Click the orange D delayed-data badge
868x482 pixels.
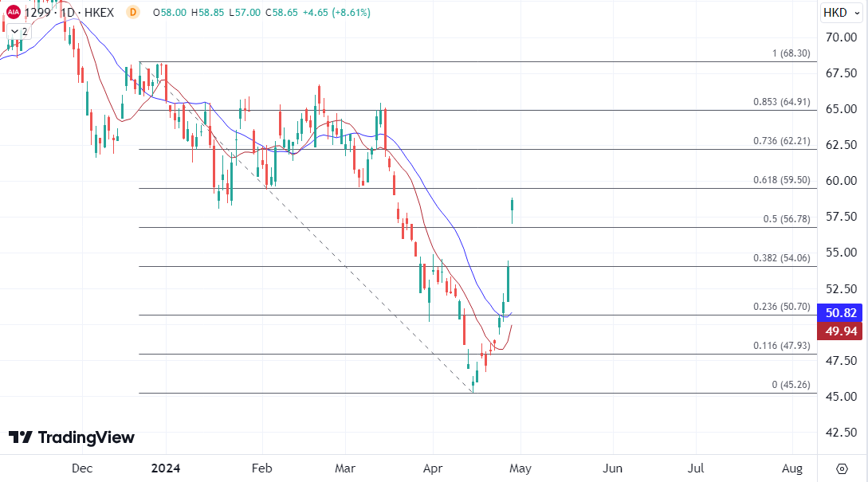pyautogui.click(x=132, y=13)
